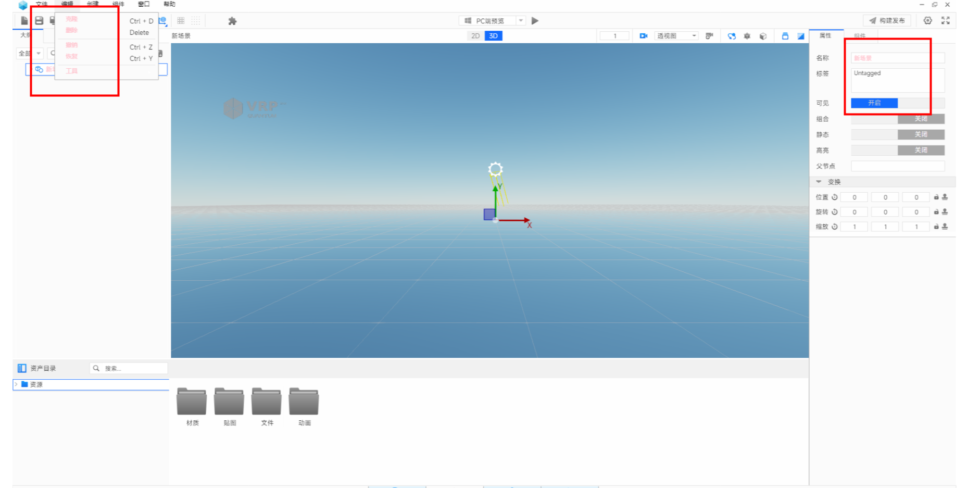
Task: Click the stamp icon in the 旋转 row
Action: coord(945,212)
